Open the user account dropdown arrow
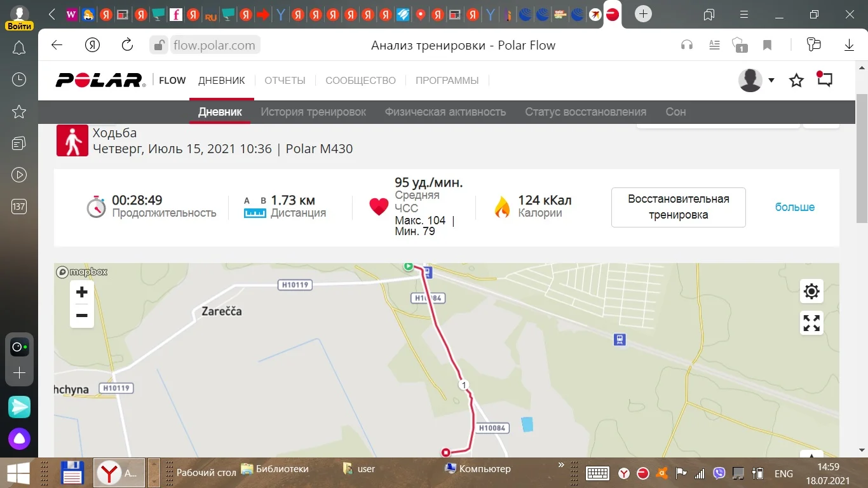 [x=771, y=80]
